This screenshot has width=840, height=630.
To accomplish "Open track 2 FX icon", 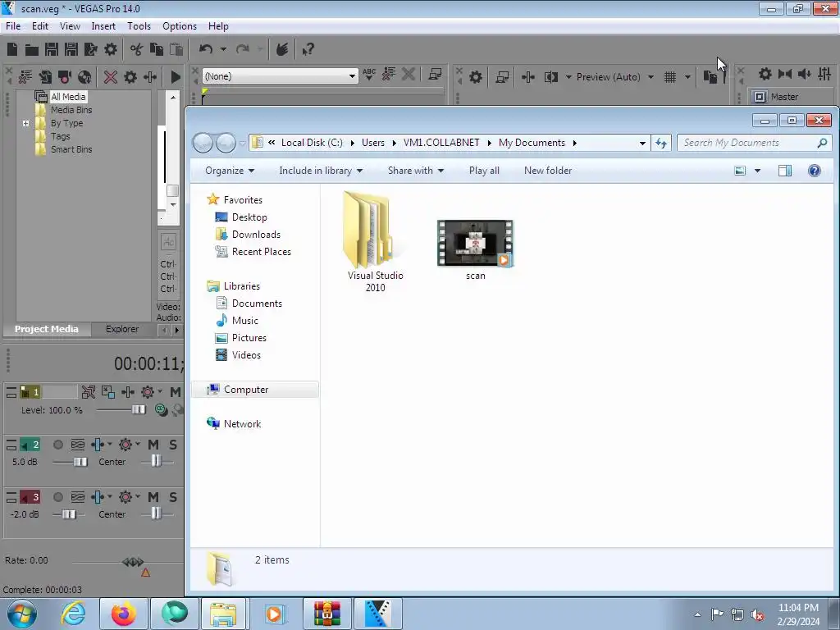I will coord(98,445).
